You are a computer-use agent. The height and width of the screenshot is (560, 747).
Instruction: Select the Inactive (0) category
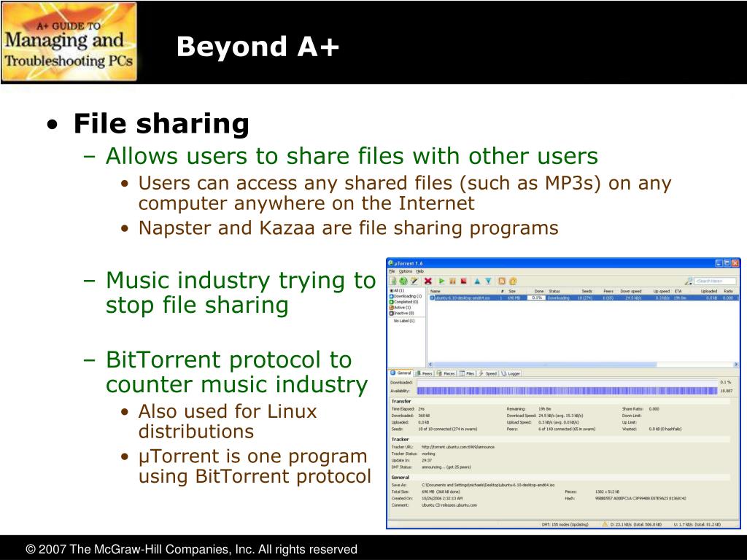click(x=402, y=314)
